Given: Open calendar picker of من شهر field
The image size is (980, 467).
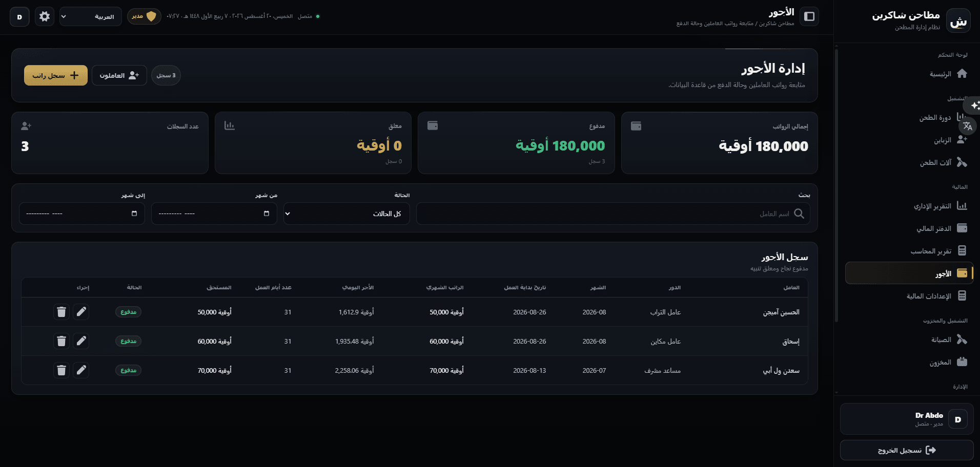Looking at the screenshot, I should tap(267, 214).
